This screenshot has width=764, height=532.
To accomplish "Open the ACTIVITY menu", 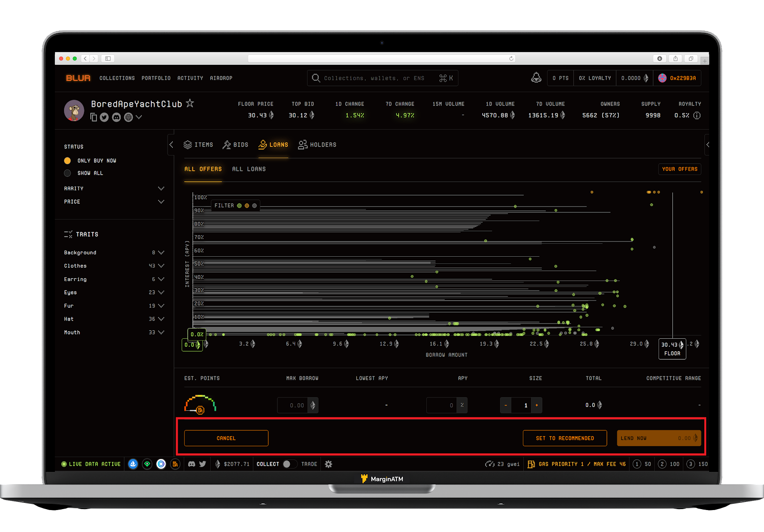I will [190, 78].
